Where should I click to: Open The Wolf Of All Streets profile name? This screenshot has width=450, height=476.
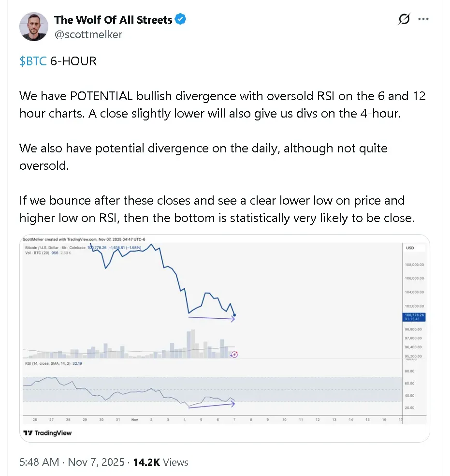tap(113, 20)
